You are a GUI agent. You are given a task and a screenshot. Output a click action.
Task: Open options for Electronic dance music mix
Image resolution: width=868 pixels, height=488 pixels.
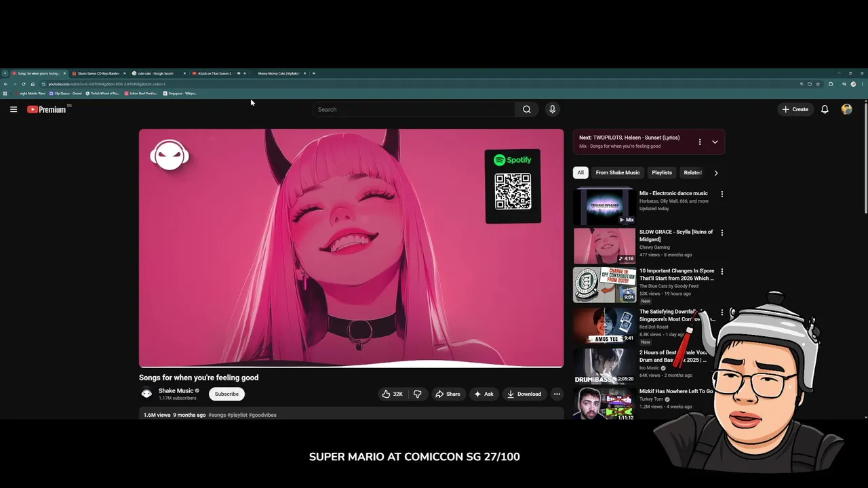pyautogui.click(x=722, y=194)
